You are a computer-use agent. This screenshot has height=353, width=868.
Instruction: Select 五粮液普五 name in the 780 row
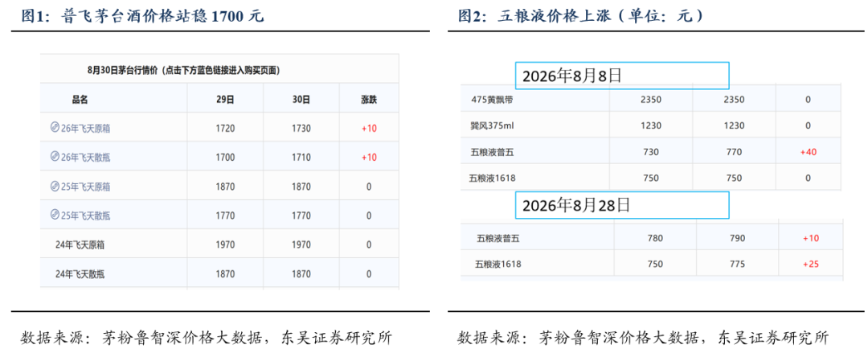(499, 238)
